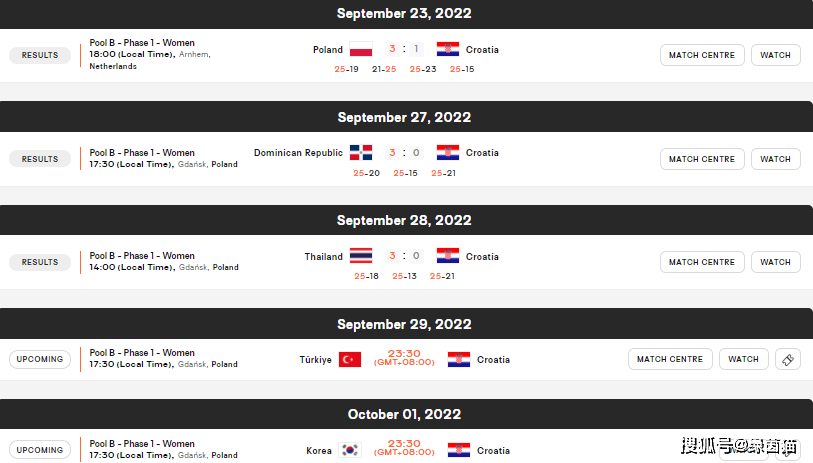Watch the Dominican Republic vs Croatia match

(776, 159)
